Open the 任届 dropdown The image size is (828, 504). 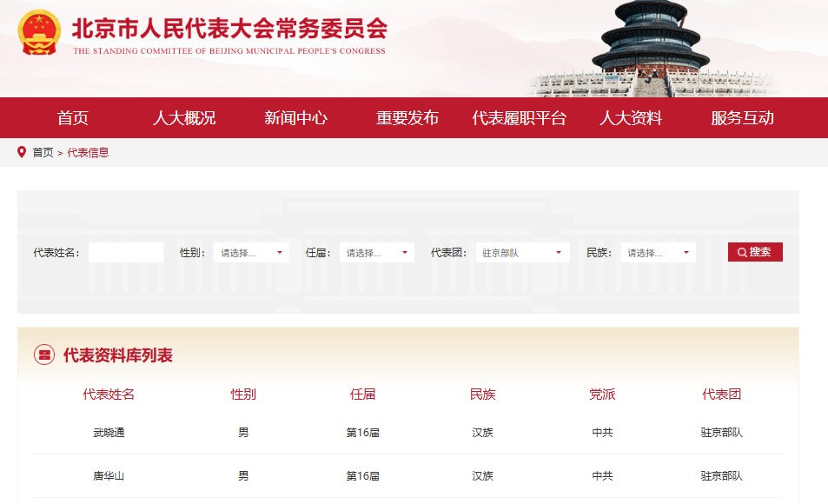coord(377,253)
